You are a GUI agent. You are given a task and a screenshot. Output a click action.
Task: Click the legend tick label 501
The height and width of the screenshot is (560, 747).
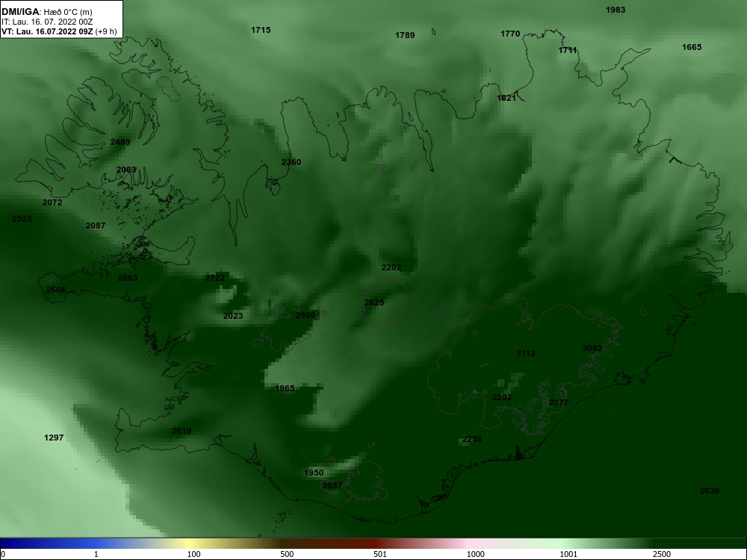click(x=380, y=554)
